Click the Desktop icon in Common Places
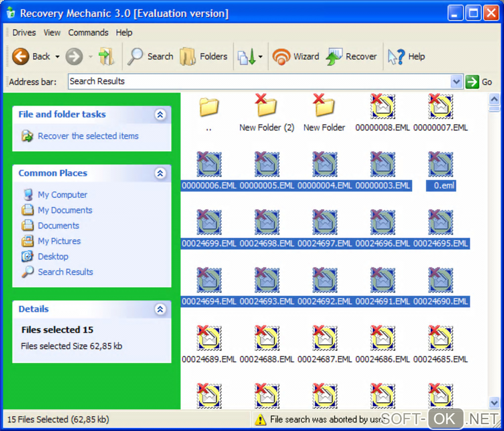Image resolution: width=504 pixels, height=431 pixels. (27, 257)
